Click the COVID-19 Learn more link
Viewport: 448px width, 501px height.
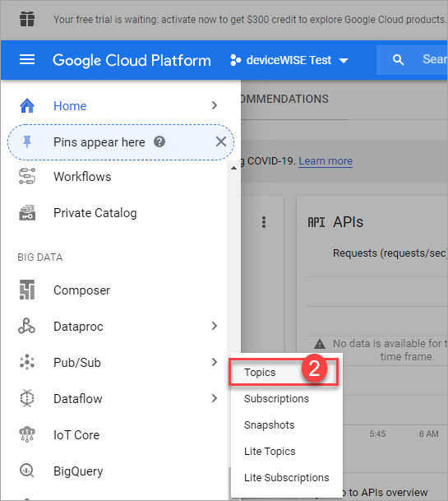[326, 160]
